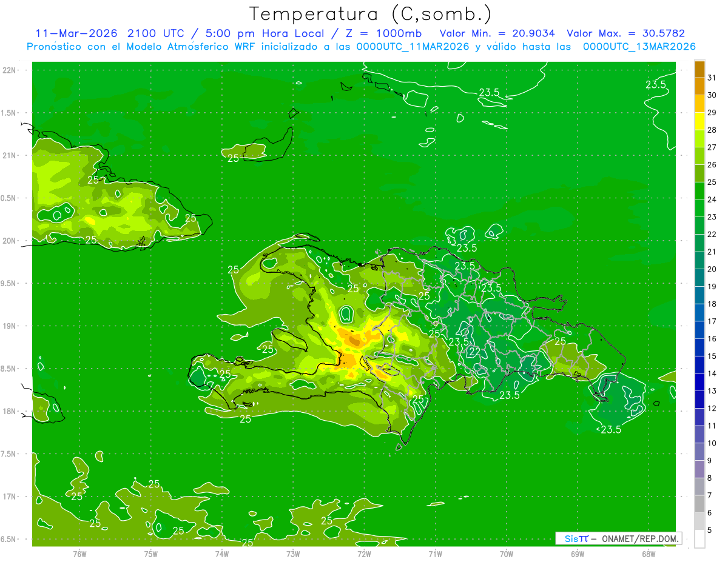Click the "74W" longitude label
Screen dimensions: 728x562
coord(221,554)
